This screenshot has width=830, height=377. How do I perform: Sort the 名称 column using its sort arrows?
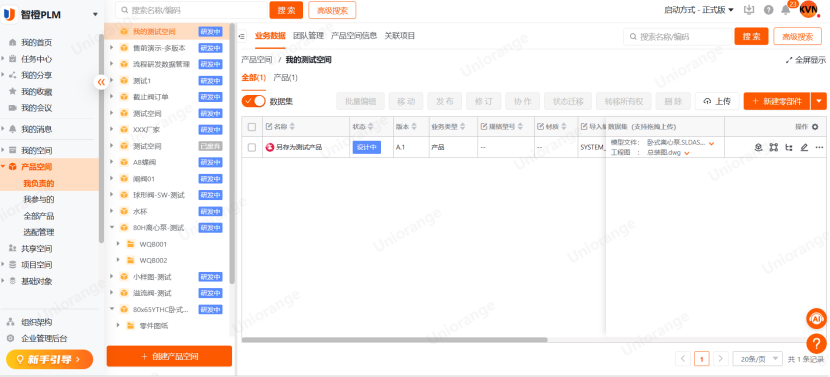(292, 127)
